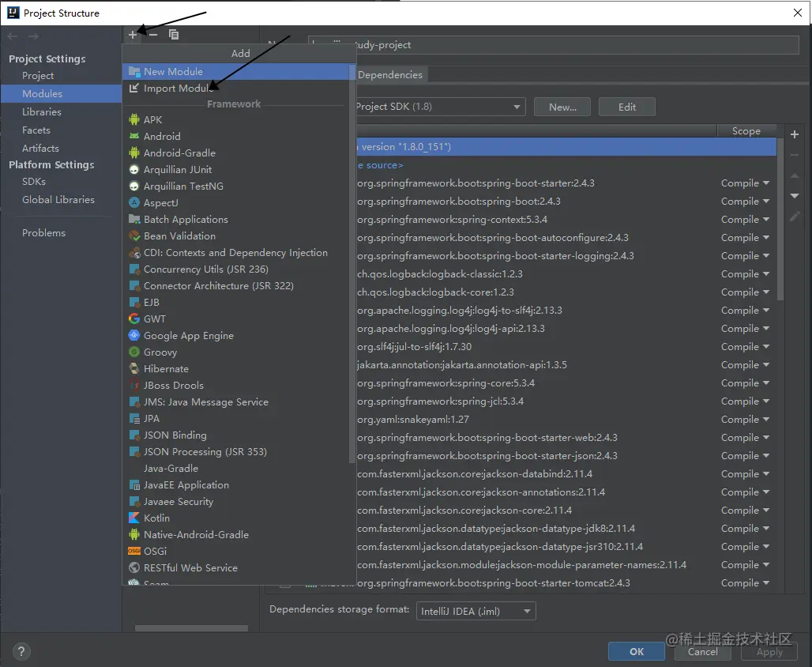This screenshot has height=667, width=812.
Task: Open Libraries in Project Settings
Action: [61, 112]
